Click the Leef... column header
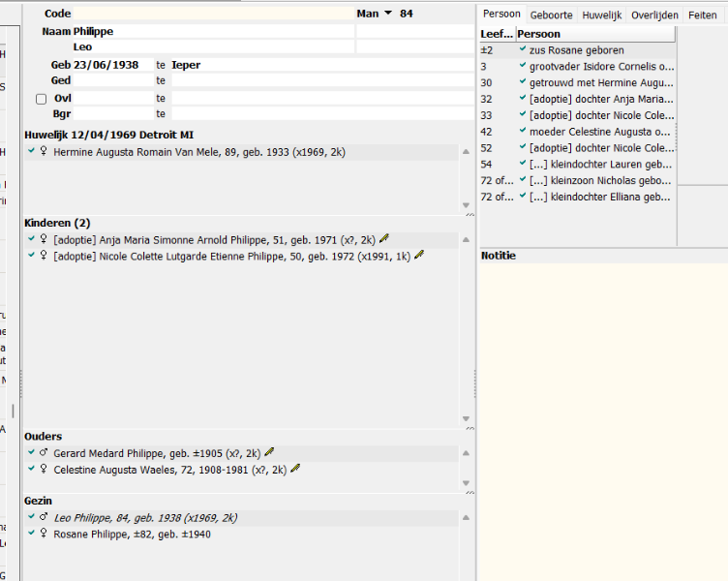 point(497,34)
